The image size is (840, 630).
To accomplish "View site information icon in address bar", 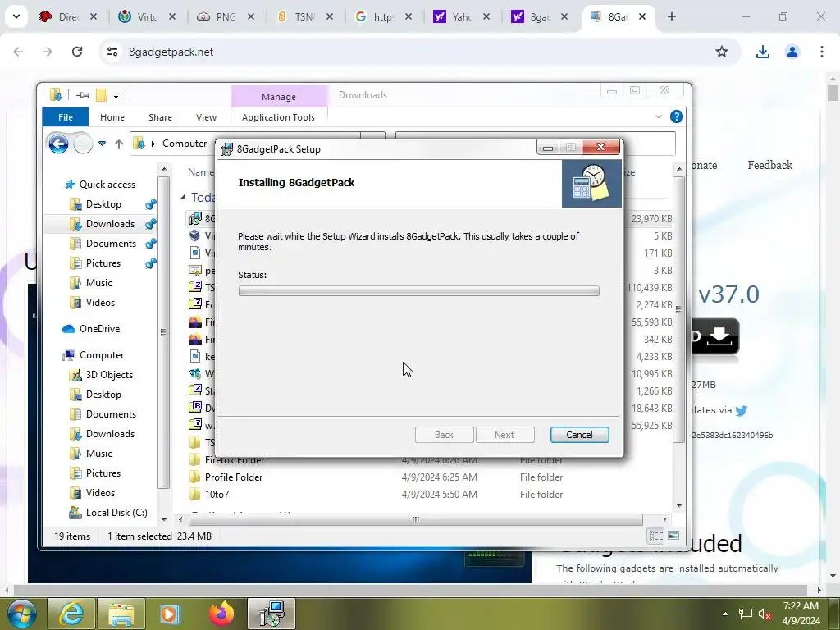I will (x=112, y=52).
